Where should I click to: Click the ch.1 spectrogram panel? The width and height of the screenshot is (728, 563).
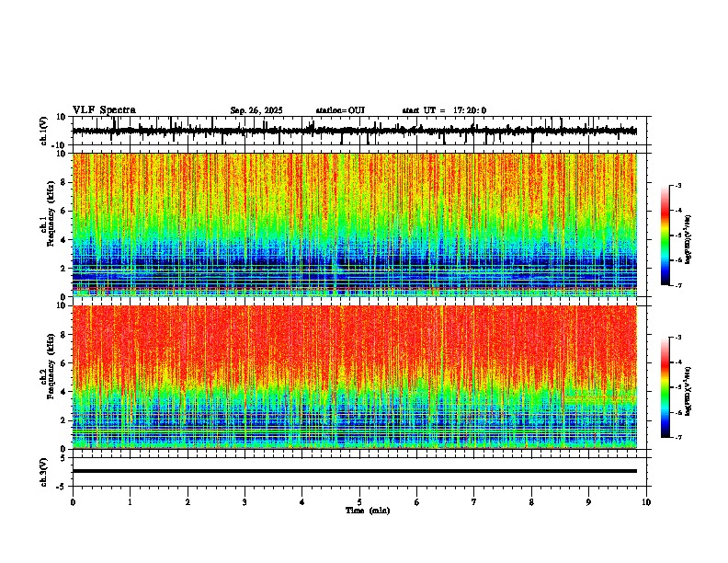tap(355, 224)
